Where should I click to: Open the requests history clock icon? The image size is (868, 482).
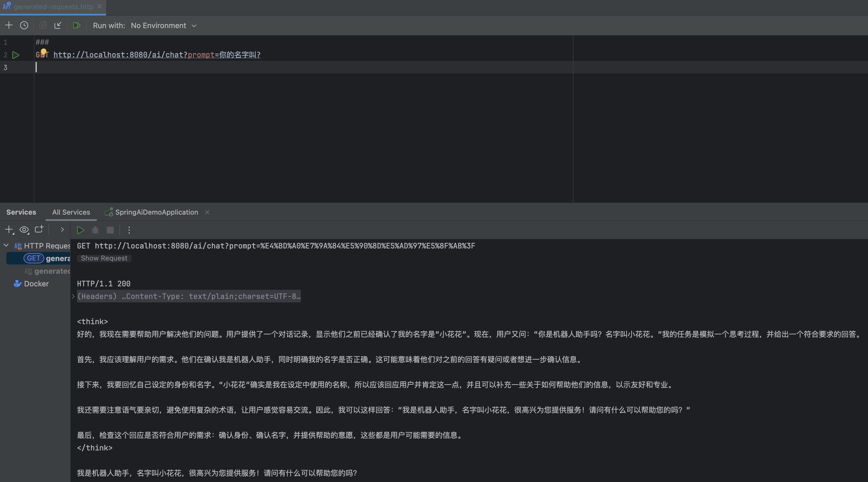click(24, 25)
